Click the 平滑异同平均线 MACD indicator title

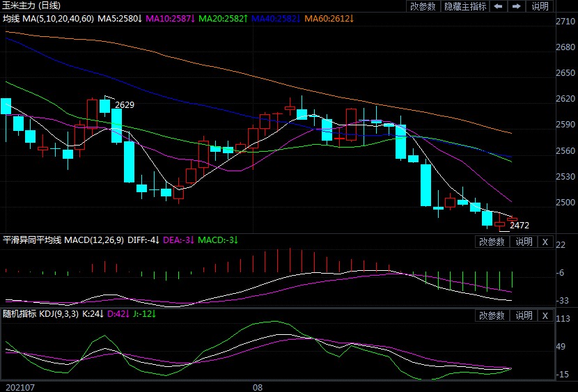pyautogui.click(x=32, y=240)
